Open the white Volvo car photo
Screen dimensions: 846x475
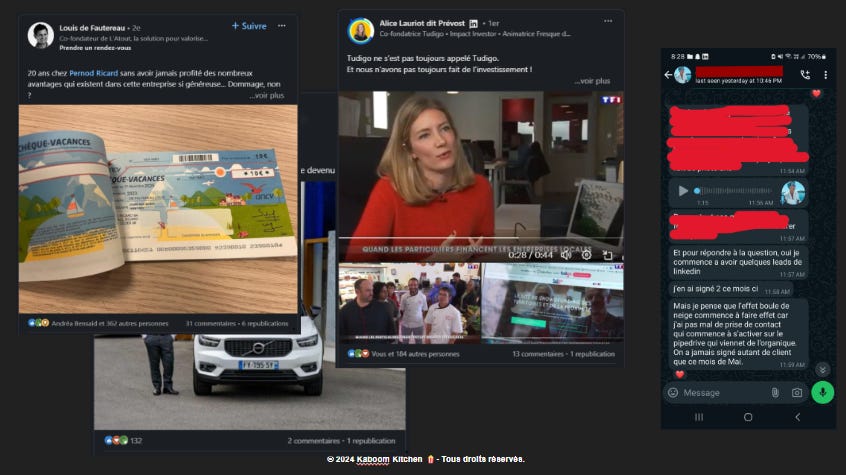point(250,382)
